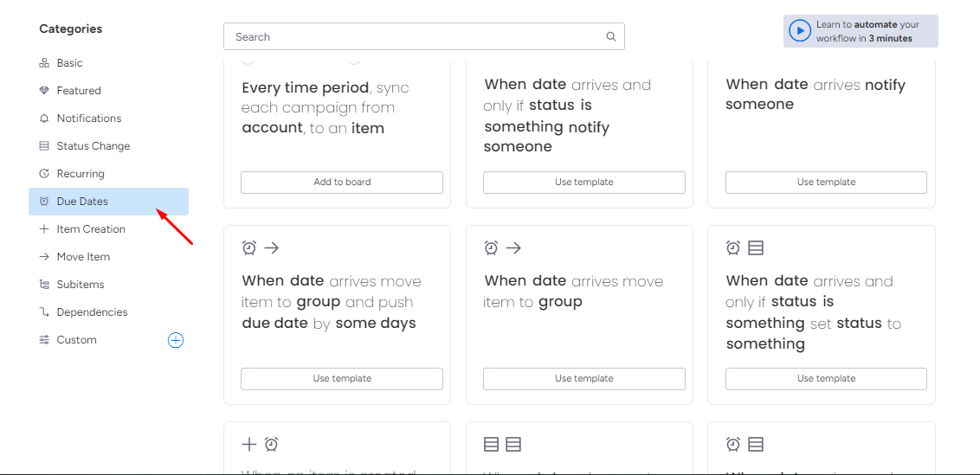This screenshot has height=475, width=980.
Task: Use template: move item to group and push due date
Action: click(x=342, y=379)
